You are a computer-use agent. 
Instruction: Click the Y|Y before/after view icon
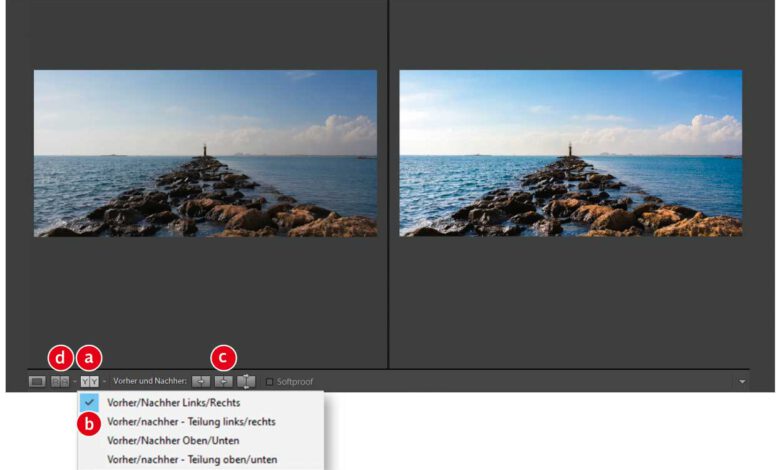tap(89, 381)
